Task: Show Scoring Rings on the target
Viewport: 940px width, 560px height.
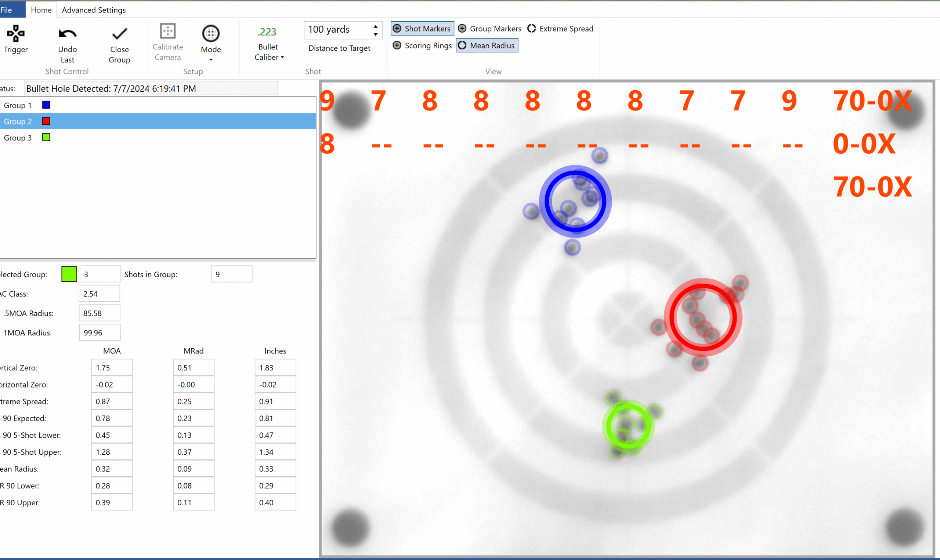Action: click(x=422, y=46)
